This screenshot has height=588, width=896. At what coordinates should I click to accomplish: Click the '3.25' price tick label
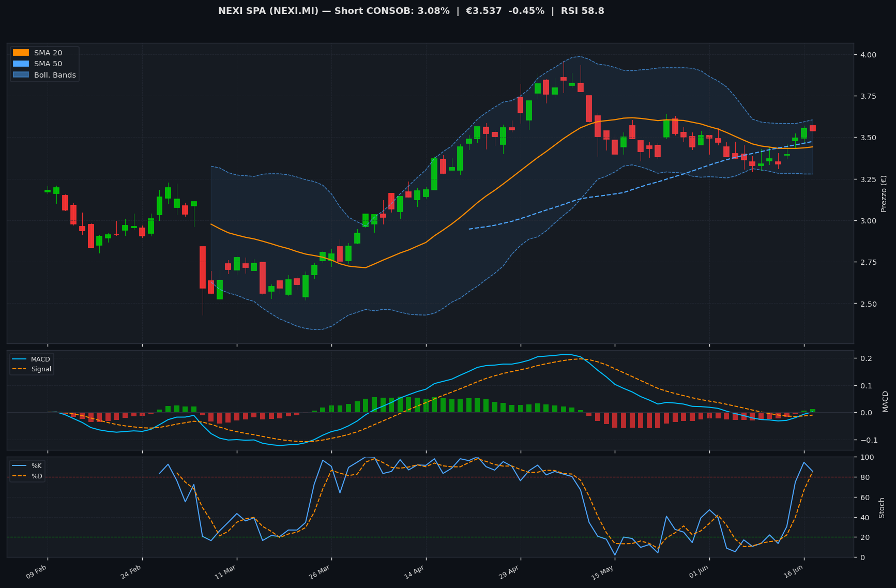[868, 179]
